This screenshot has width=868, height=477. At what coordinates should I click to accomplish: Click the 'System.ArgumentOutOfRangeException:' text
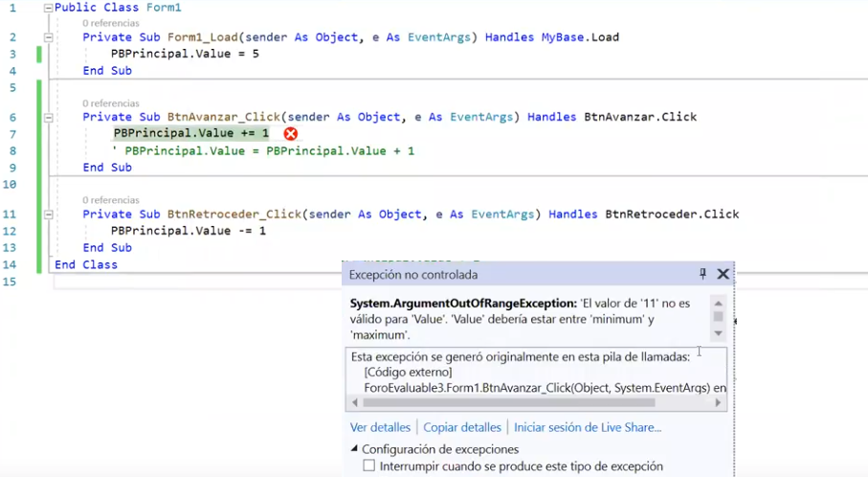(x=463, y=303)
